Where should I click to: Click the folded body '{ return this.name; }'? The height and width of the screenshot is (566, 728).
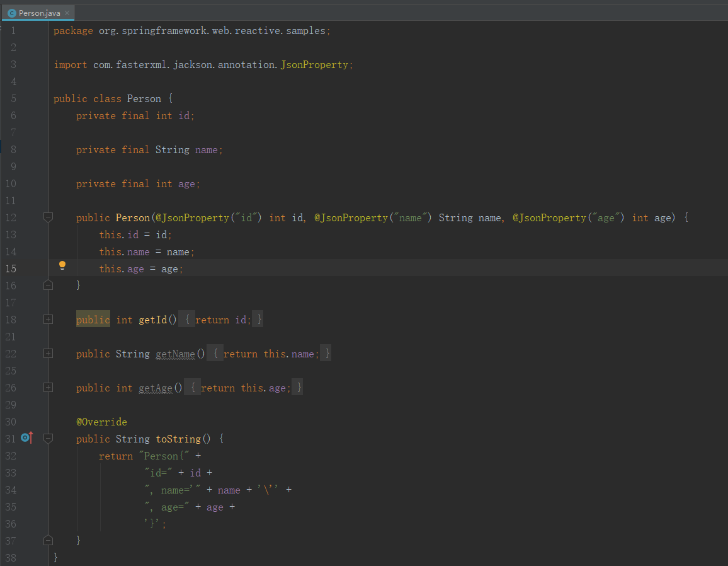tap(269, 354)
